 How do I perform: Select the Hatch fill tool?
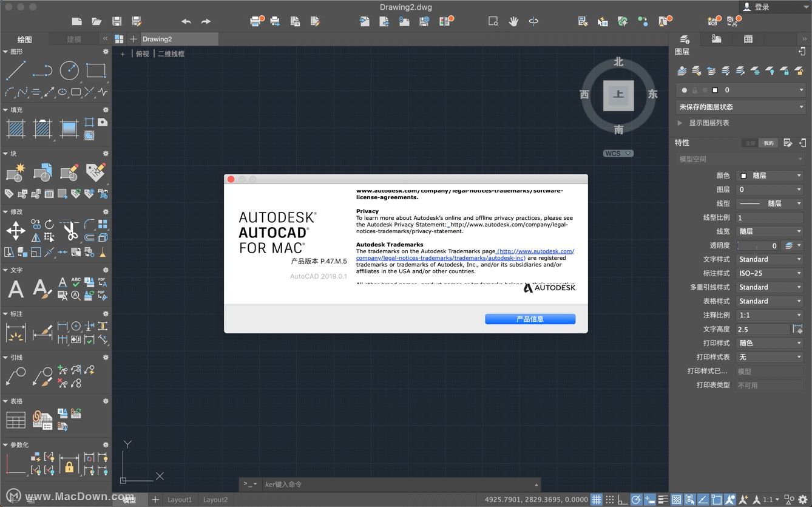(15, 129)
